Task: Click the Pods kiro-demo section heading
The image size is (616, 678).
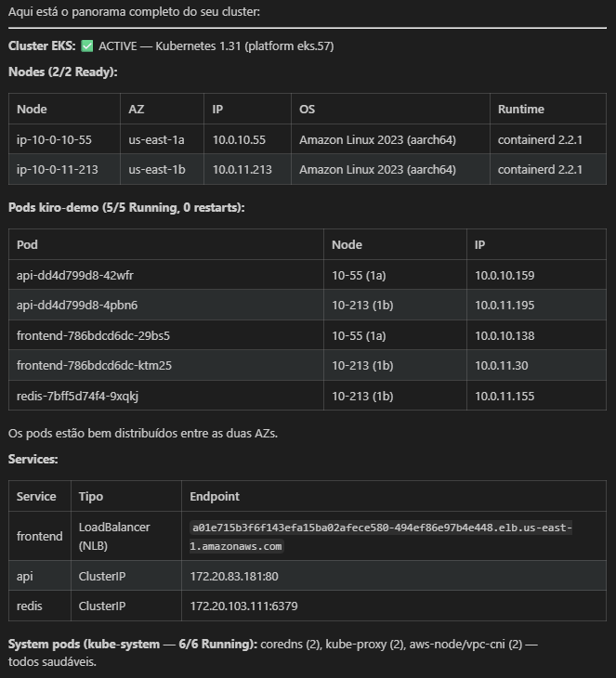Action: [x=126, y=207]
